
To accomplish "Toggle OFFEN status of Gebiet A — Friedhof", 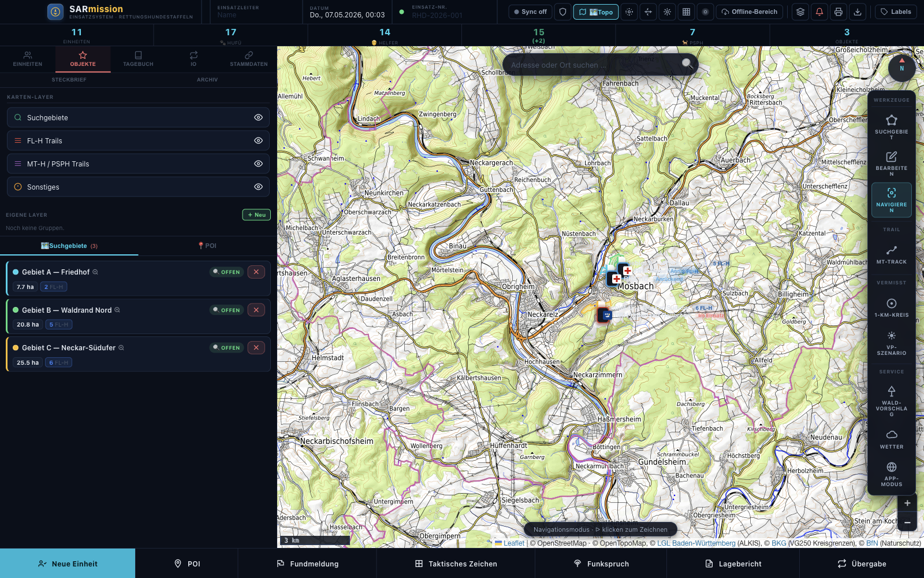I will (226, 272).
